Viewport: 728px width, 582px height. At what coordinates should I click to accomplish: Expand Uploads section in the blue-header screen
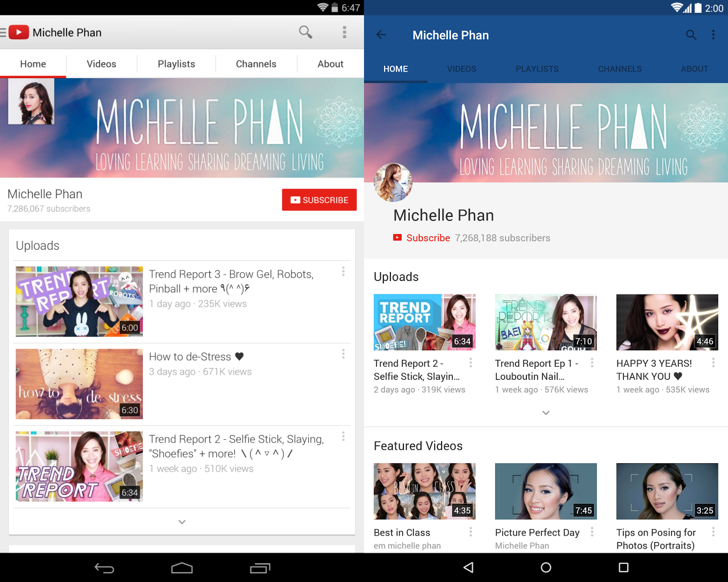point(546,413)
